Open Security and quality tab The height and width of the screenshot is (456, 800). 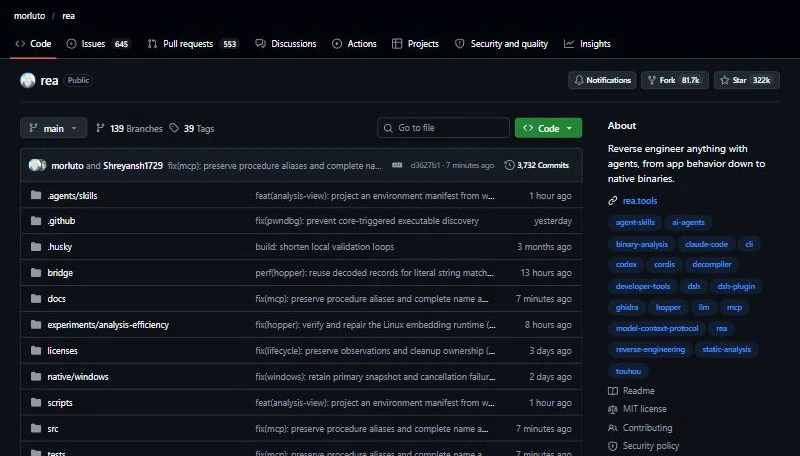(502, 44)
